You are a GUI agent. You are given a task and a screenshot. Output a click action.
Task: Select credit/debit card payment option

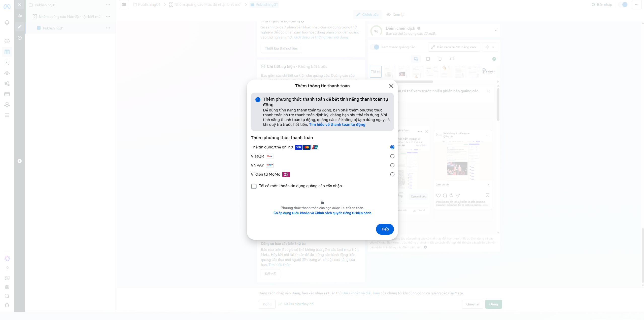(x=392, y=147)
